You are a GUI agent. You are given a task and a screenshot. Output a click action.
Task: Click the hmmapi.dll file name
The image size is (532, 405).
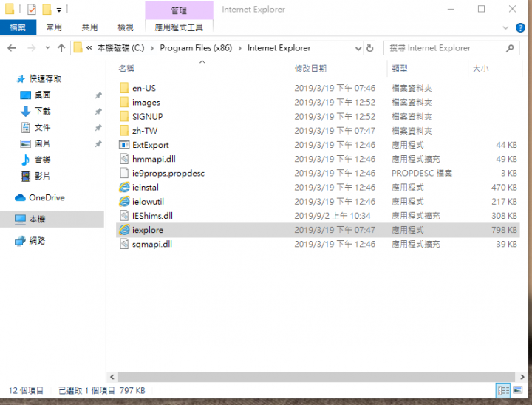(x=154, y=159)
